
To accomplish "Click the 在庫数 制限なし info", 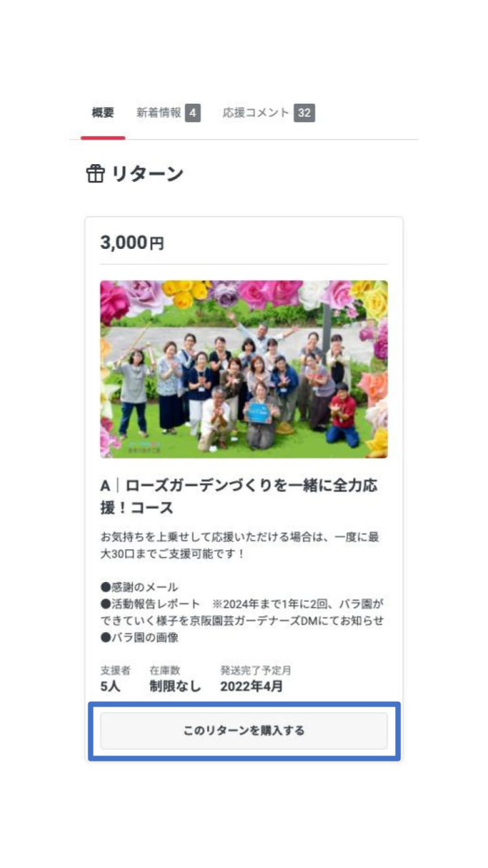I will pos(175,679).
